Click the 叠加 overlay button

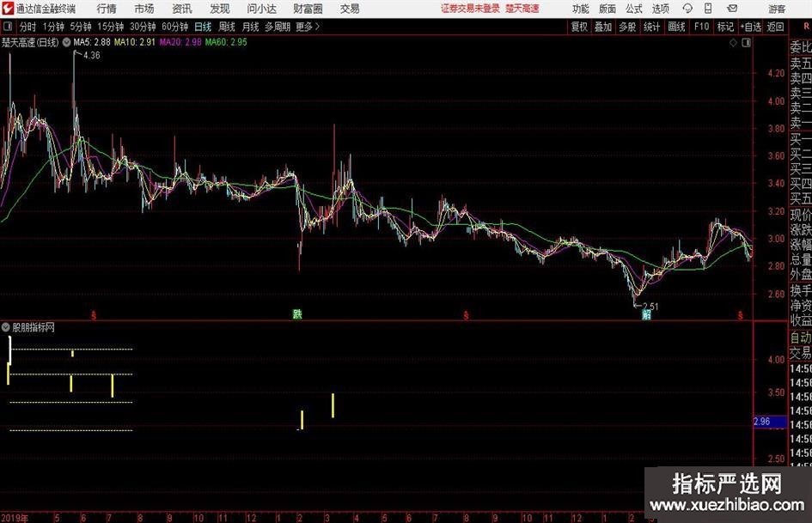[x=603, y=27]
